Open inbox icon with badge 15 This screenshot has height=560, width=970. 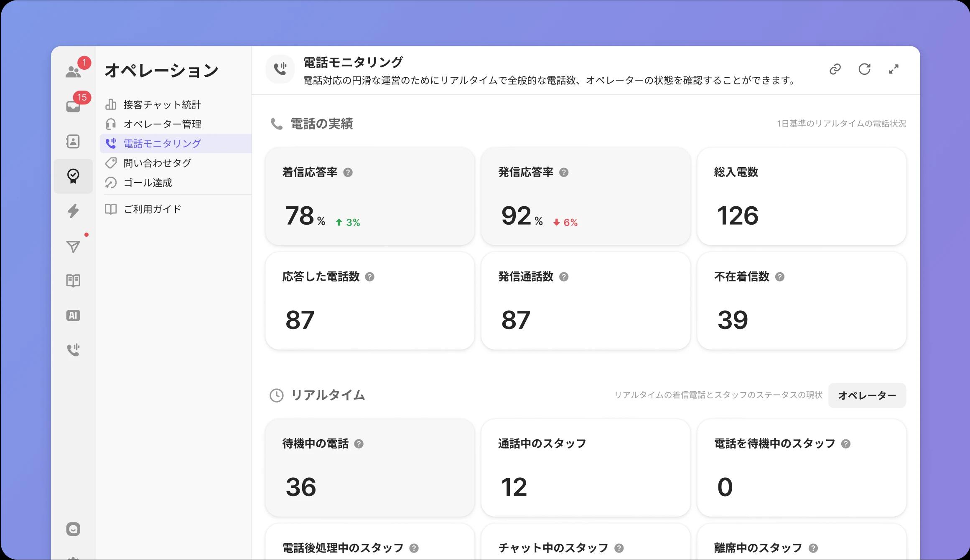click(73, 106)
